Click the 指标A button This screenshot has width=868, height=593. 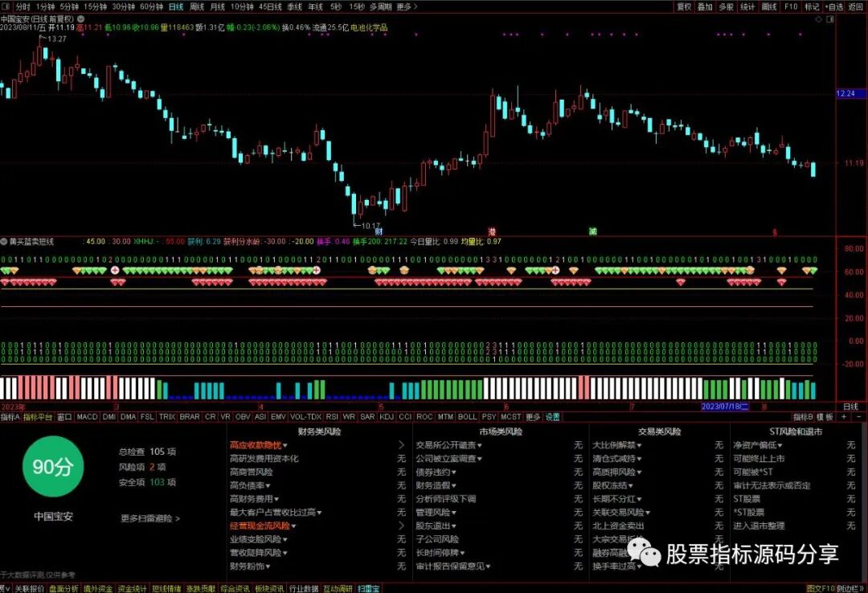(x=10, y=417)
